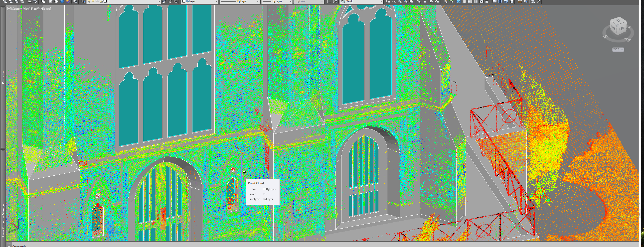
Task: Open the Layer Properties Manager side tab
Action: pyautogui.click(x=3, y=220)
